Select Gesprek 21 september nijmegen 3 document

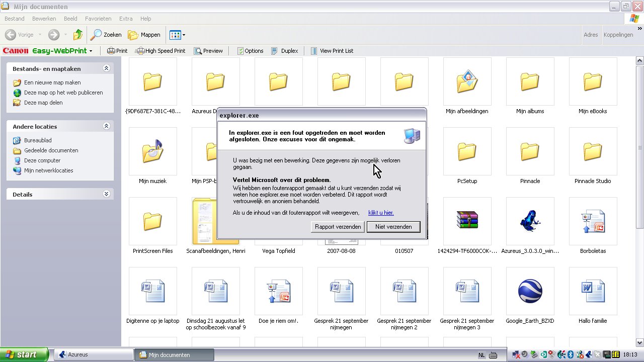click(x=467, y=291)
